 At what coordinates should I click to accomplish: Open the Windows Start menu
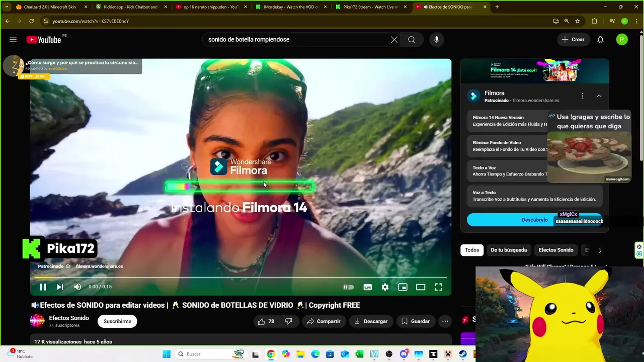(167, 354)
